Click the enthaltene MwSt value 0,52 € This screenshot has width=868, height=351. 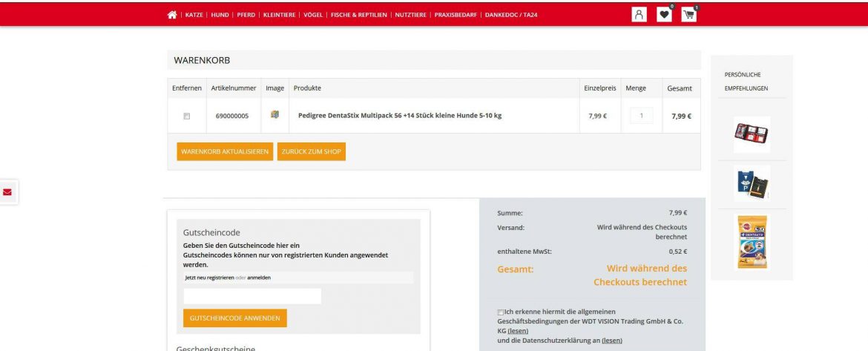click(677, 252)
